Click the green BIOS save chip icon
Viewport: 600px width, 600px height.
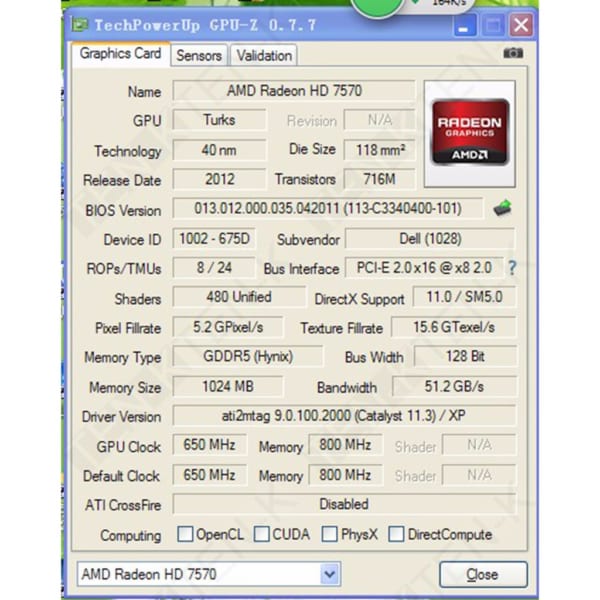pos(503,209)
